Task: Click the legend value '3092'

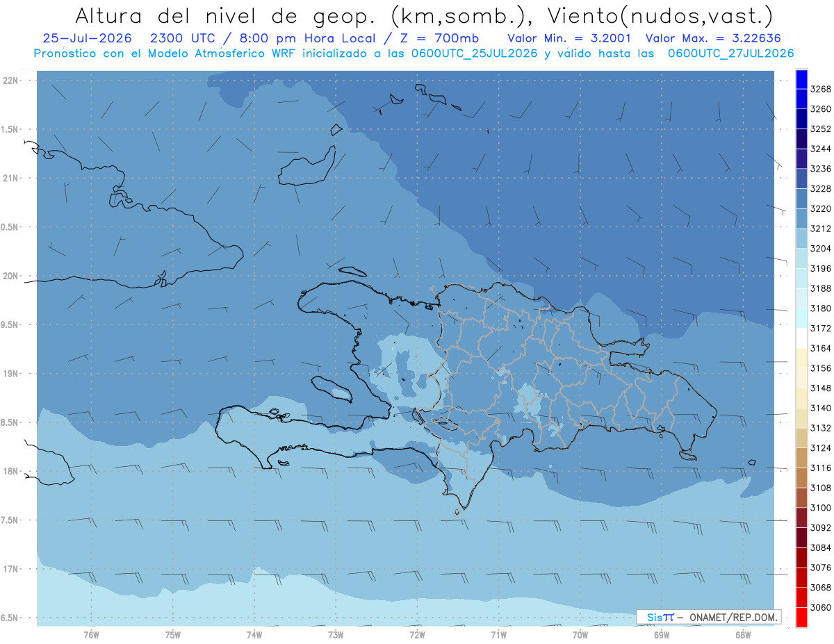Action: [821, 528]
